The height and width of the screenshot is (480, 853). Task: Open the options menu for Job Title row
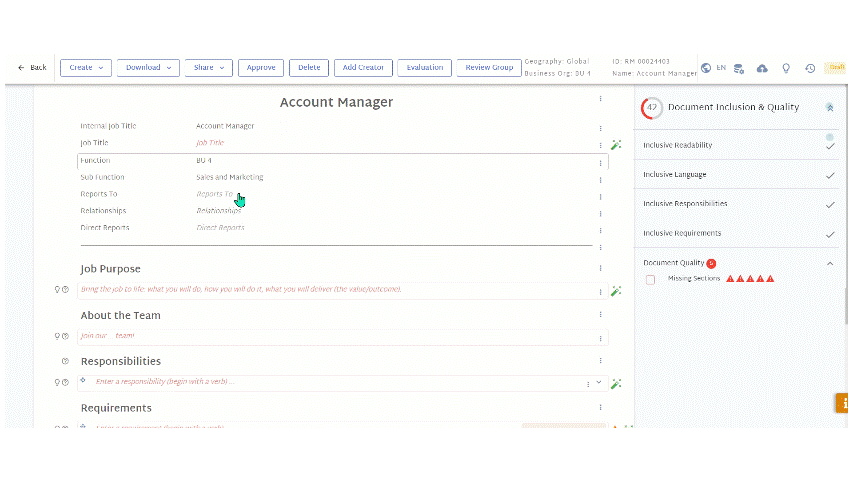point(601,146)
